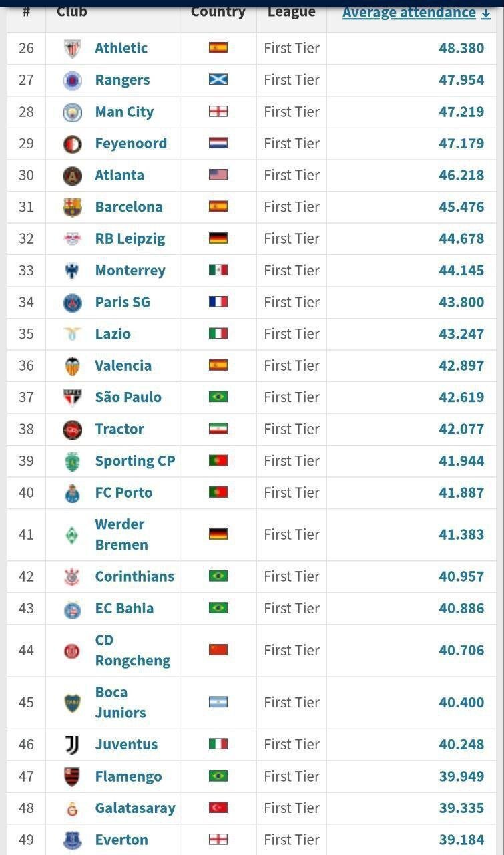Click the Everton club crest
Image resolution: width=504 pixels, height=855 pixels.
coord(72,840)
